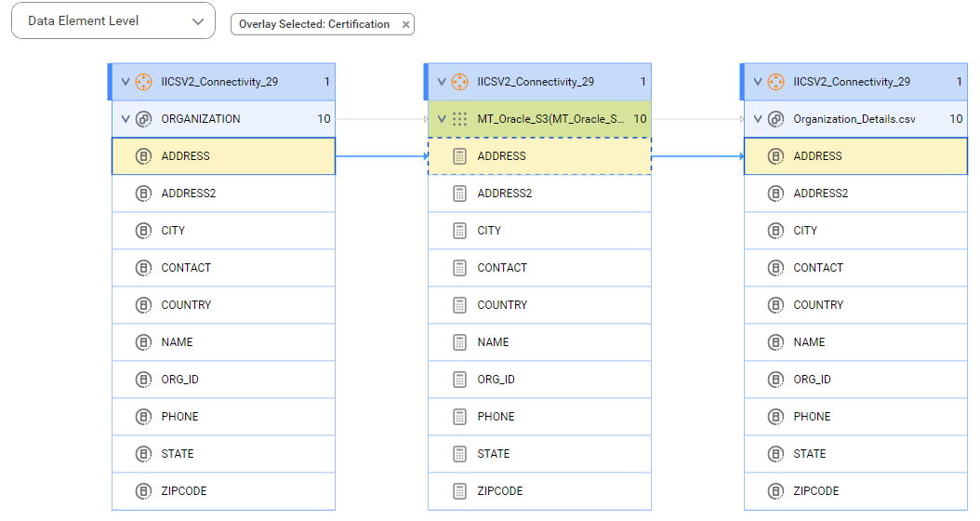Select PHONE text in MT_Oracle_S3 column
The width and height of the screenshot is (980, 521).
pyautogui.click(x=497, y=417)
